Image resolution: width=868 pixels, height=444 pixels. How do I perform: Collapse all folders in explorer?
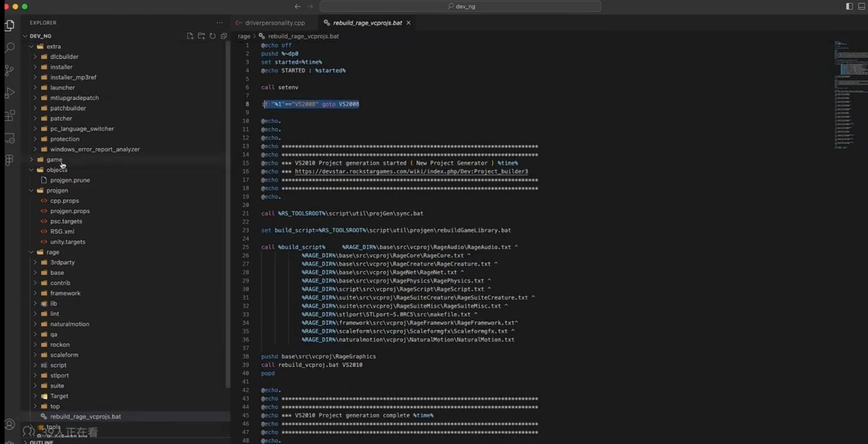(224, 36)
